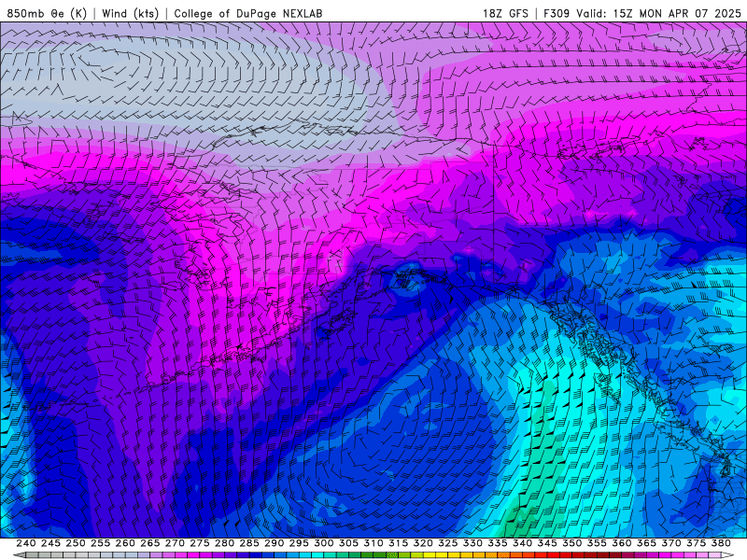Screen dimensions: 747x560
Task: Click the gray swatch below the 245 label
Action: coord(44,555)
